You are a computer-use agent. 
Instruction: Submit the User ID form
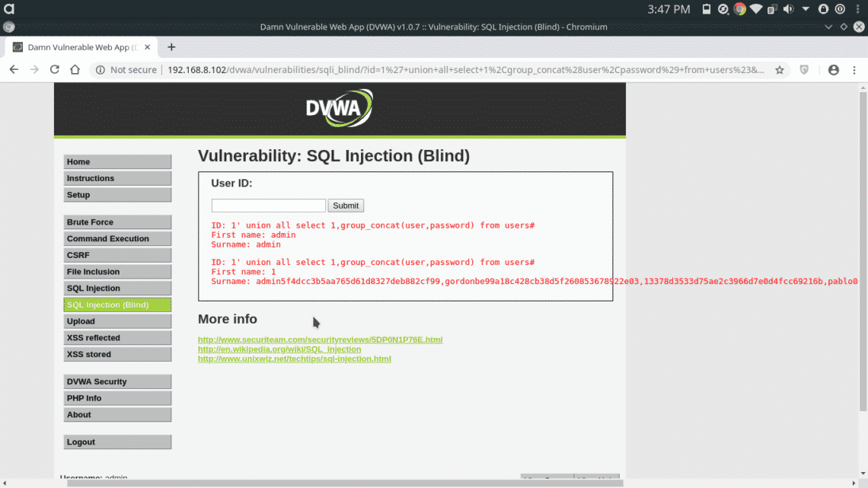[x=346, y=206]
